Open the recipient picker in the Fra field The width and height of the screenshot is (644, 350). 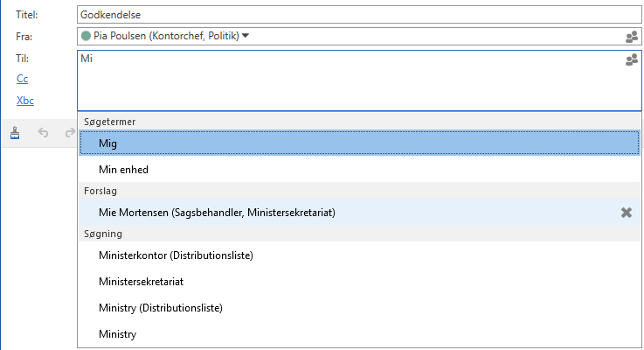pyautogui.click(x=632, y=37)
